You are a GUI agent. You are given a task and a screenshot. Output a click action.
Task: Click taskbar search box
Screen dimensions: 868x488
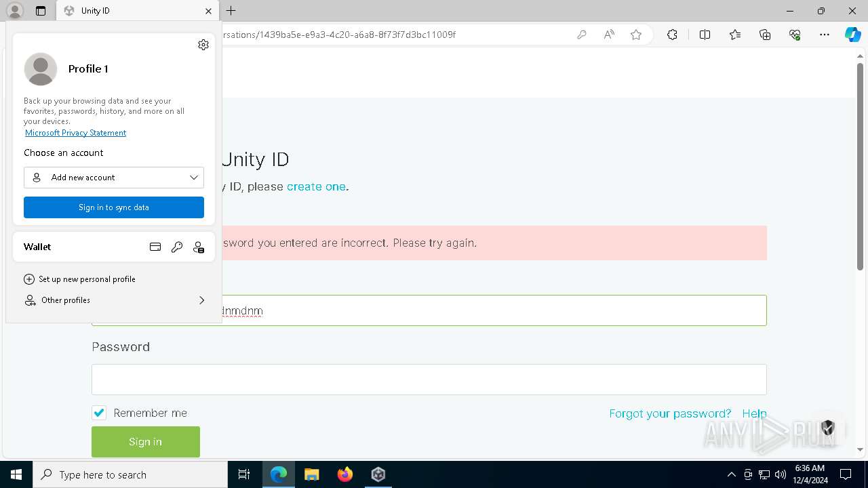(130, 474)
